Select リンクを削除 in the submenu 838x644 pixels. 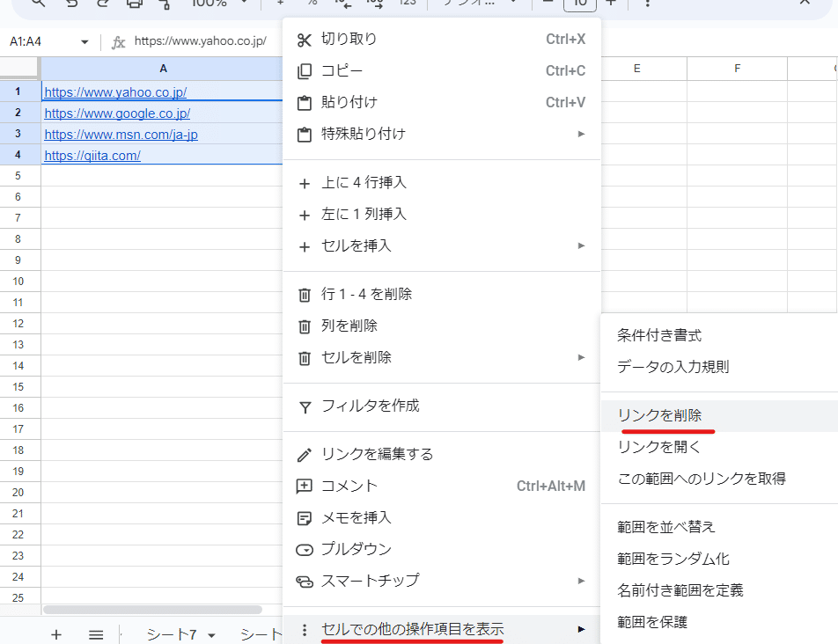point(719,415)
